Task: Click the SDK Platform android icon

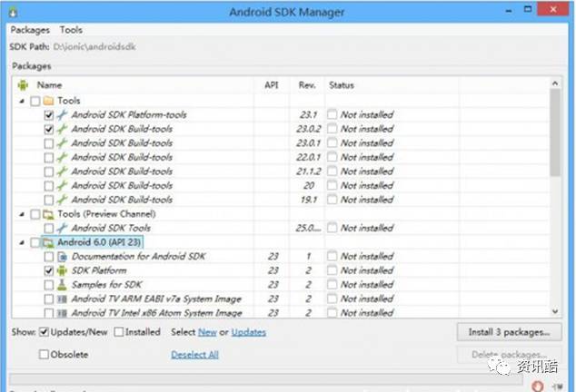Action: tap(62, 270)
